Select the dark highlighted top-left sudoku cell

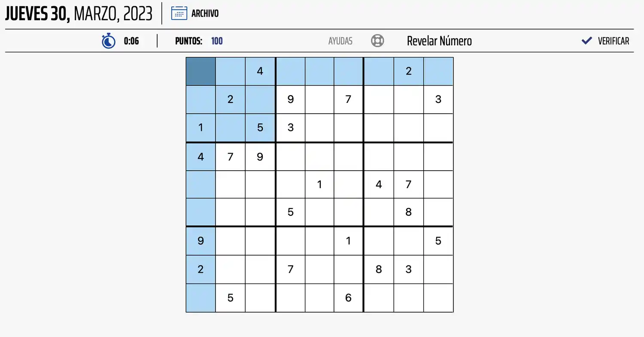200,71
